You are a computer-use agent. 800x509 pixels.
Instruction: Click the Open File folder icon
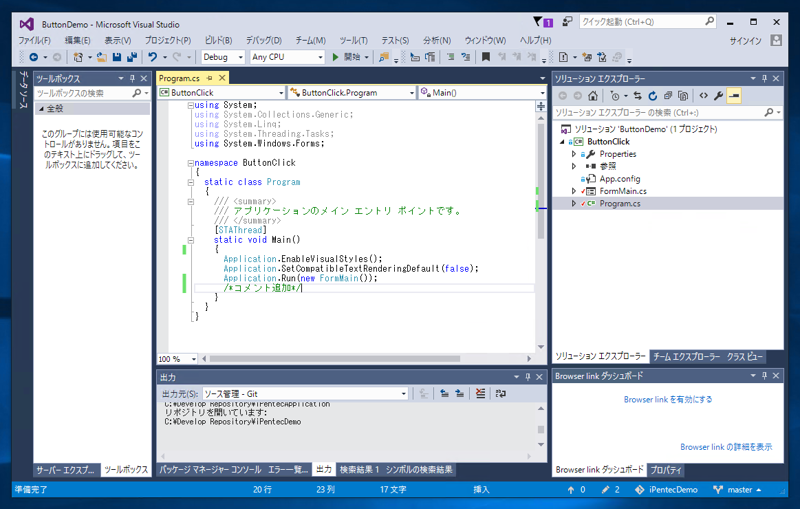pos(102,57)
